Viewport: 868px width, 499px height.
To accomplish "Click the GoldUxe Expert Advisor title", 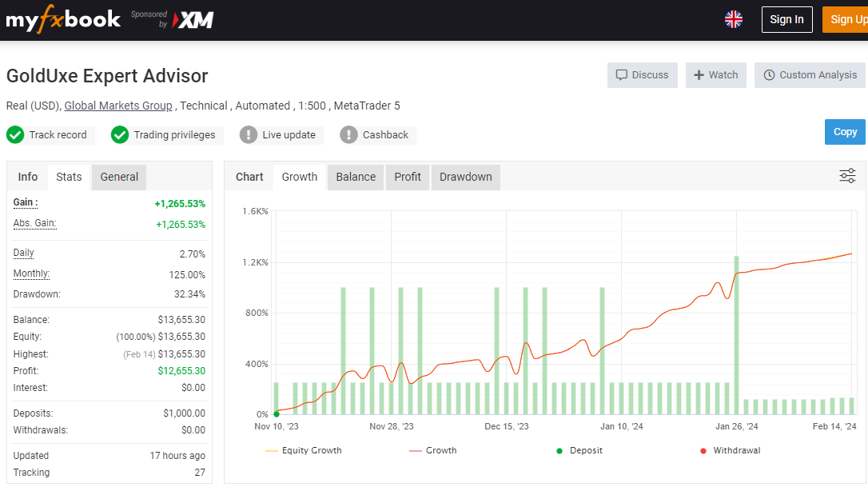I will [x=107, y=76].
